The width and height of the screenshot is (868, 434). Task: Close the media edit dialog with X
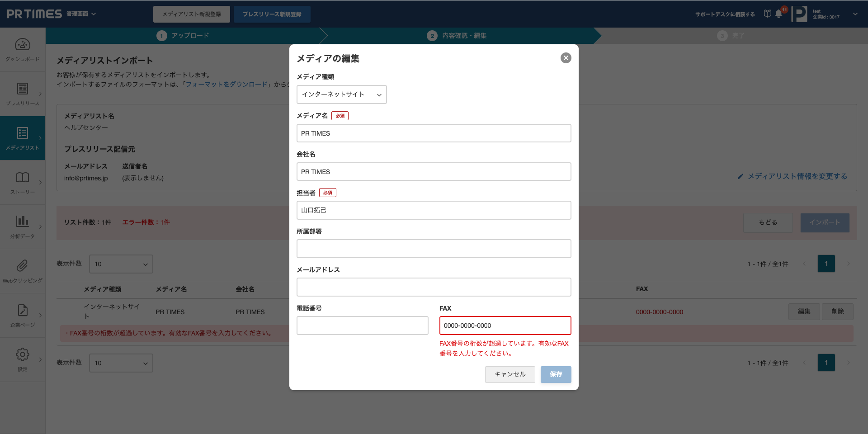(x=566, y=58)
